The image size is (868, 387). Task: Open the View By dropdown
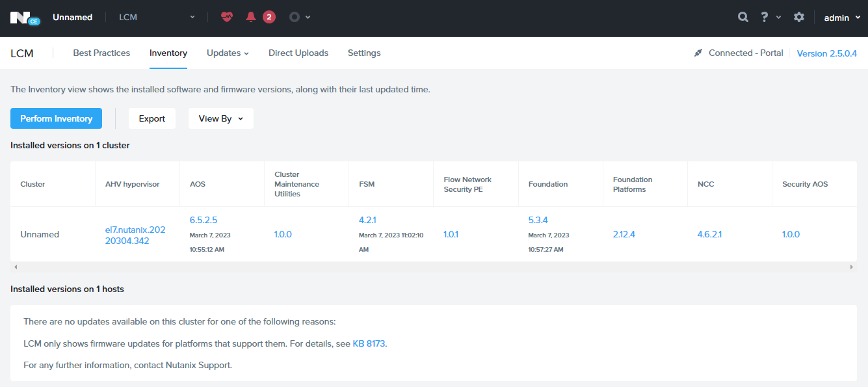click(x=221, y=118)
